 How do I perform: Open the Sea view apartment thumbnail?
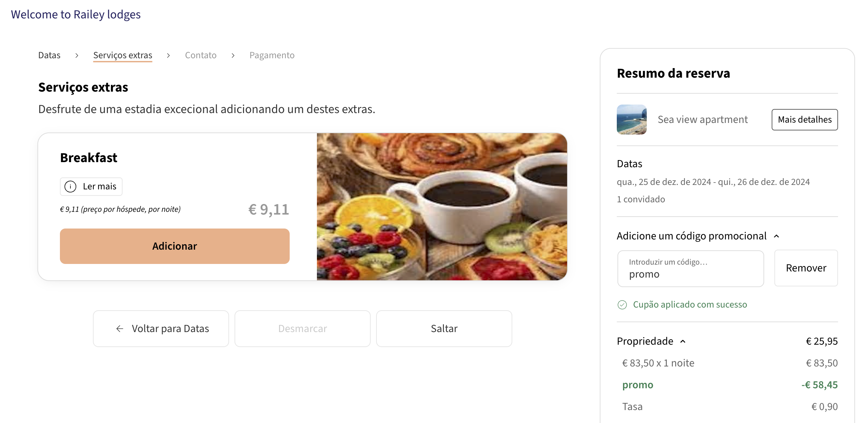click(631, 120)
